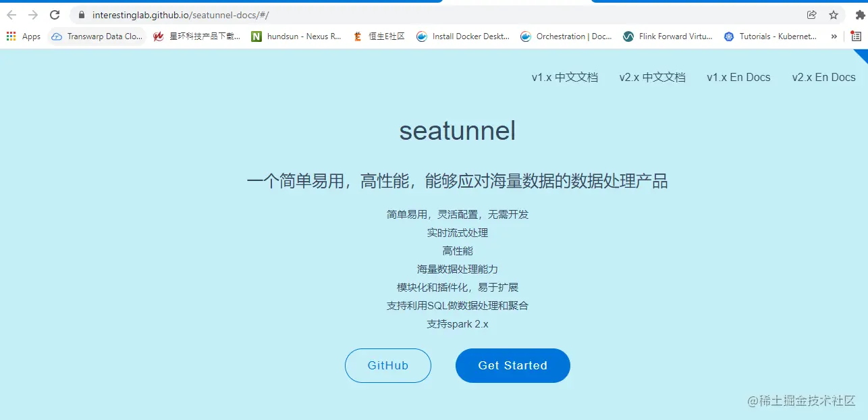
Task: Click the Get Started button
Action: pos(513,365)
